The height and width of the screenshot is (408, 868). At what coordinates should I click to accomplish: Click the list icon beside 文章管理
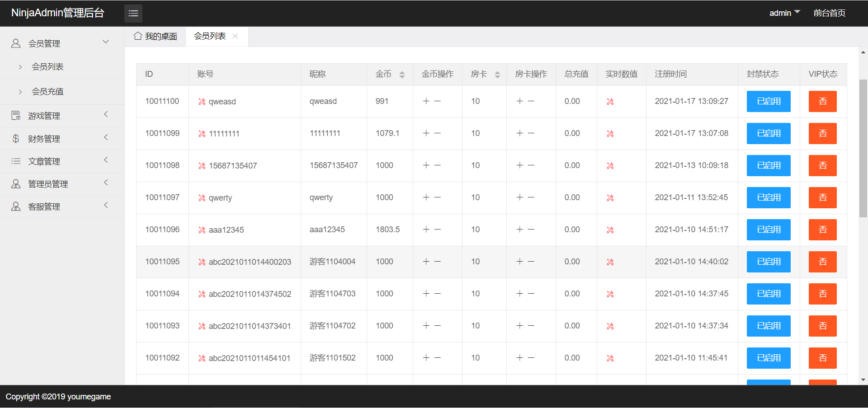pyautogui.click(x=15, y=161)
